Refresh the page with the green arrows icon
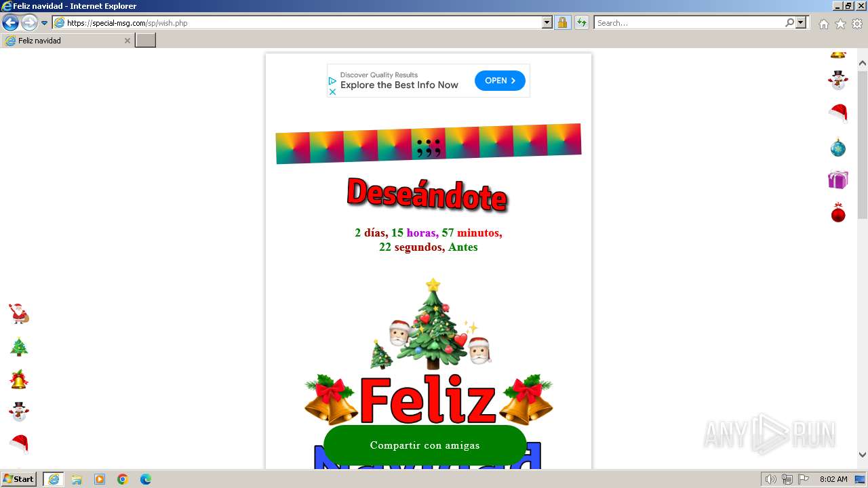The width and height of the screenshot is (868, 488). coord(582,22)
